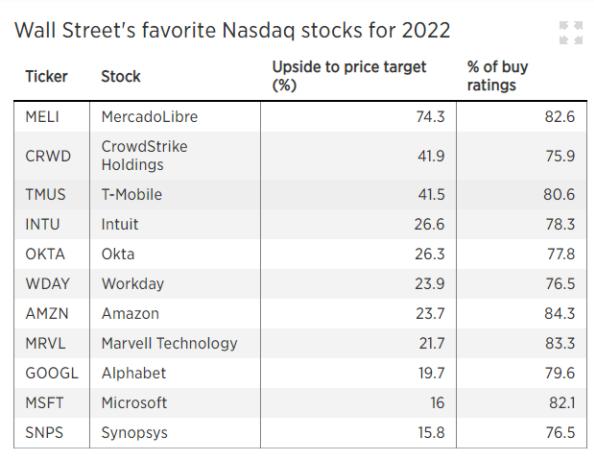Click Synopsys 15.8 upside value
This screenshot has width=594, height=463.
tap(431, 433)
